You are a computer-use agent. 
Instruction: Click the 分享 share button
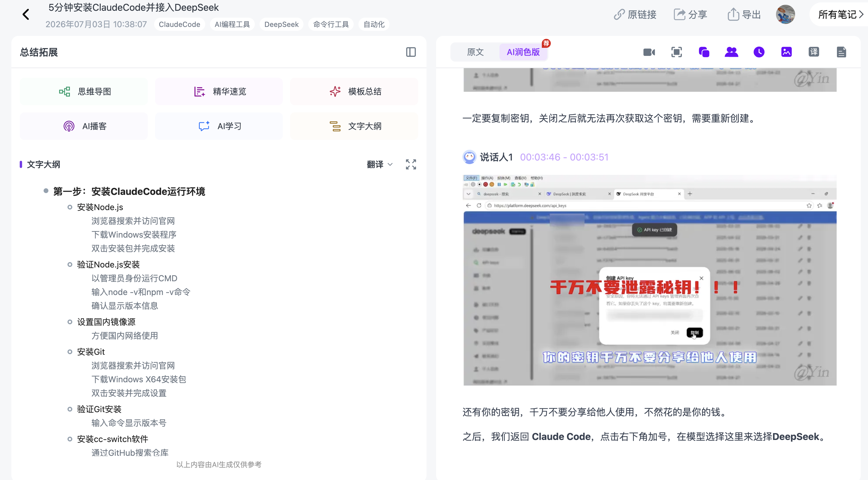coord(690,14)
